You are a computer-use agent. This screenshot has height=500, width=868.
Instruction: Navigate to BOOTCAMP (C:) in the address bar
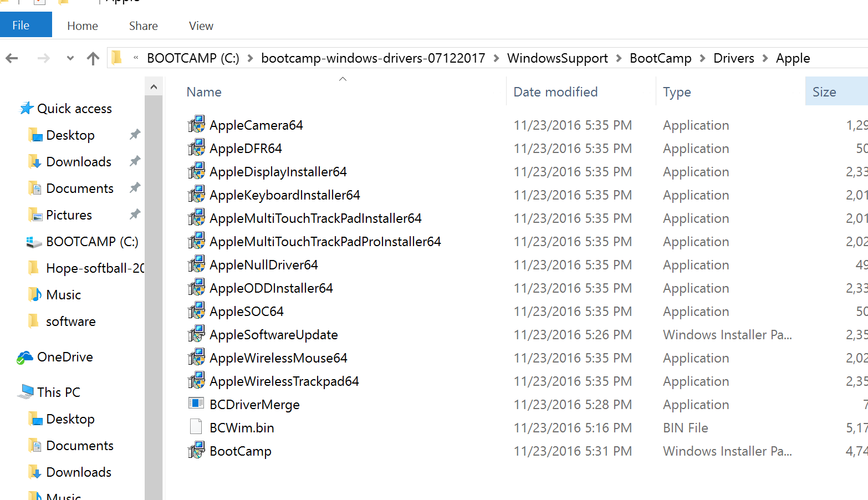[x=193, y=58]
